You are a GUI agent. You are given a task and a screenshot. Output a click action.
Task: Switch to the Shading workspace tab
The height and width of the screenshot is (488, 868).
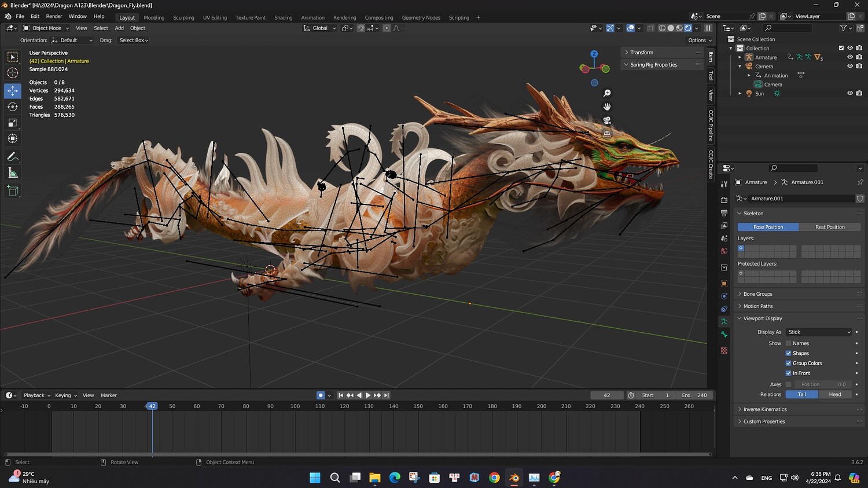pos(283,17)
